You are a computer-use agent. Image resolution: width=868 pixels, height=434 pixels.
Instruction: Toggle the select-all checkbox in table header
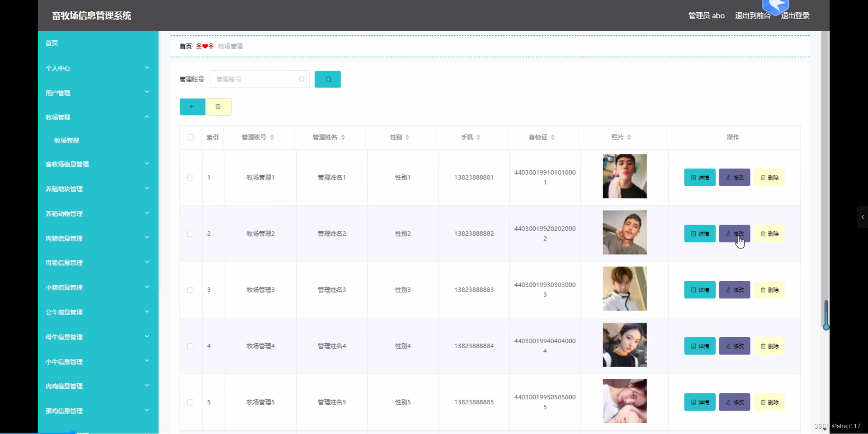click(191, 137)
